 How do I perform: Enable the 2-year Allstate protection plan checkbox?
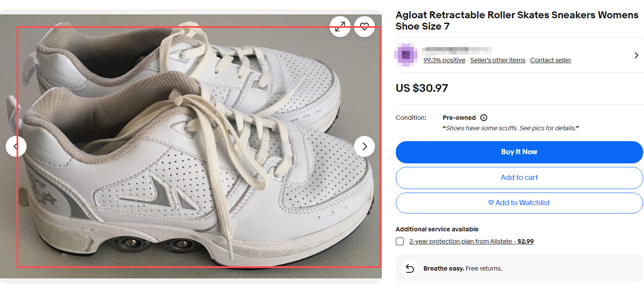(x=400, y=241)
